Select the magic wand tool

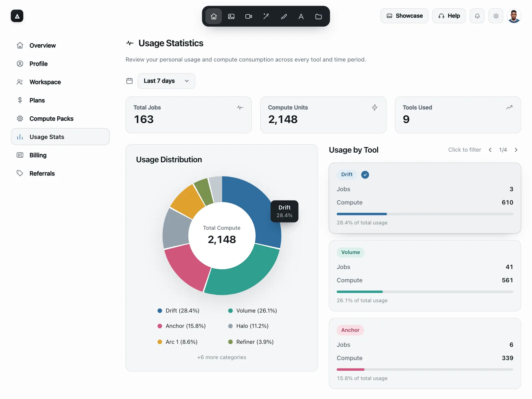click(266, 16)
